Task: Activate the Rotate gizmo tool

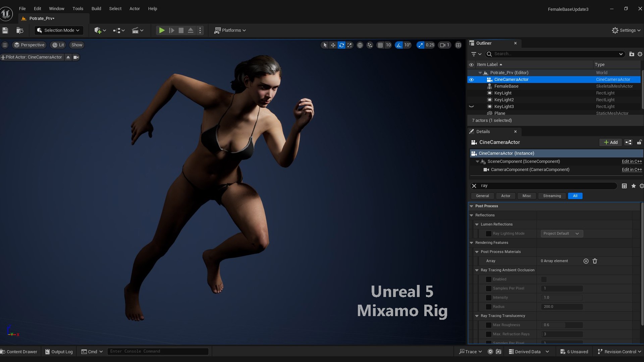Action: [x=341, y=45]
